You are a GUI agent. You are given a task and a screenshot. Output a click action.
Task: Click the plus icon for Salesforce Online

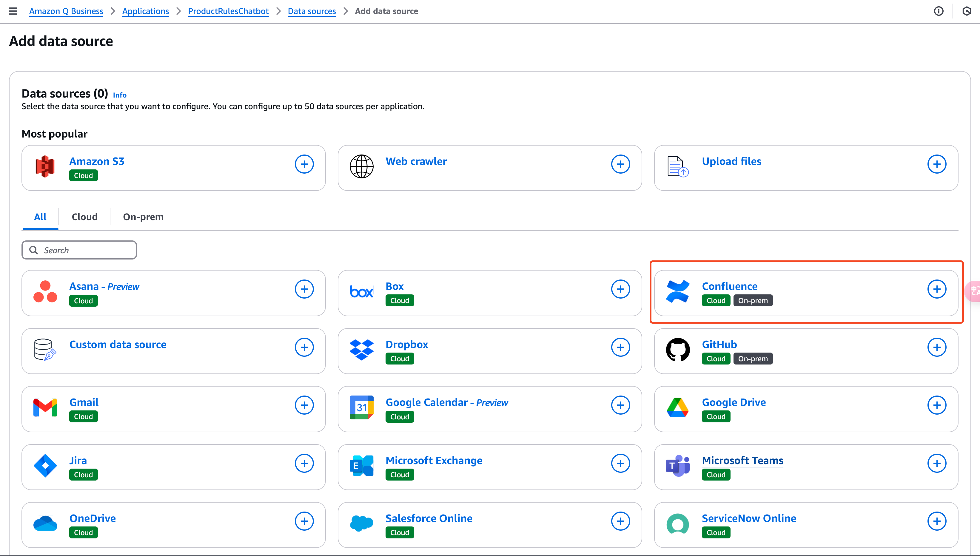(x=620, y=521)
